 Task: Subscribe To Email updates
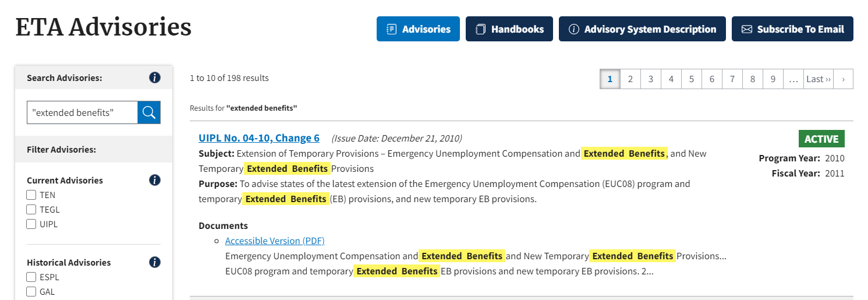pos(792,29)
